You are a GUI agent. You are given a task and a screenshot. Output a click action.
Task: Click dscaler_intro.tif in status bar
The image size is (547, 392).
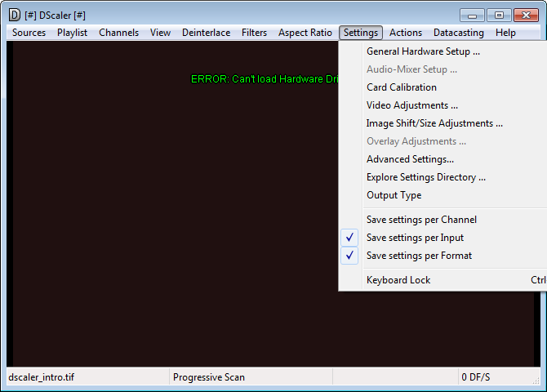[42, 377]
